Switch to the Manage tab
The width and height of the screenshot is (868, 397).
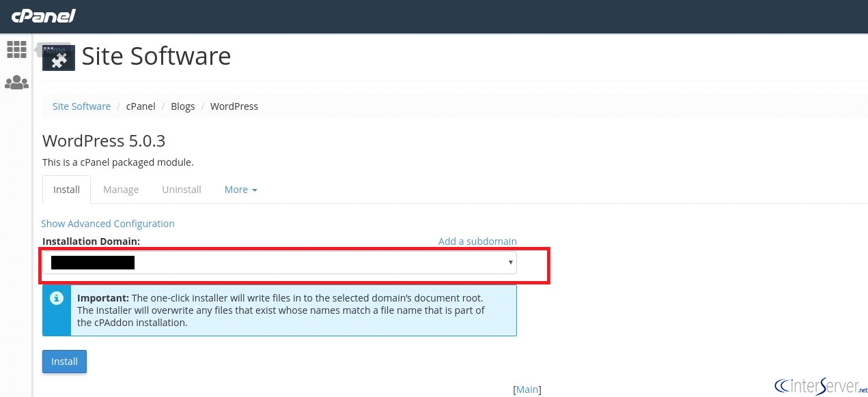pos(121,190)
